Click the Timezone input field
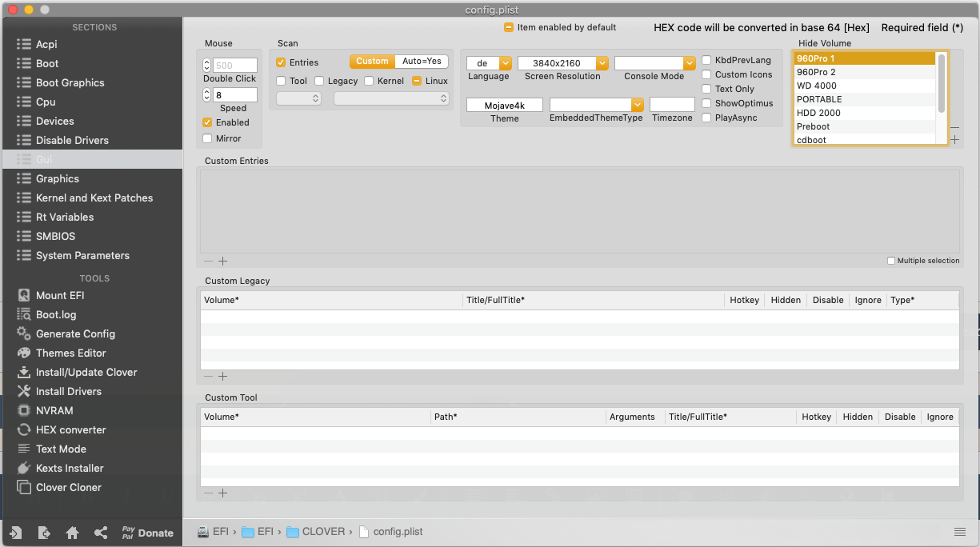Viewport: 980px width, 547px height. pos(672,105)
